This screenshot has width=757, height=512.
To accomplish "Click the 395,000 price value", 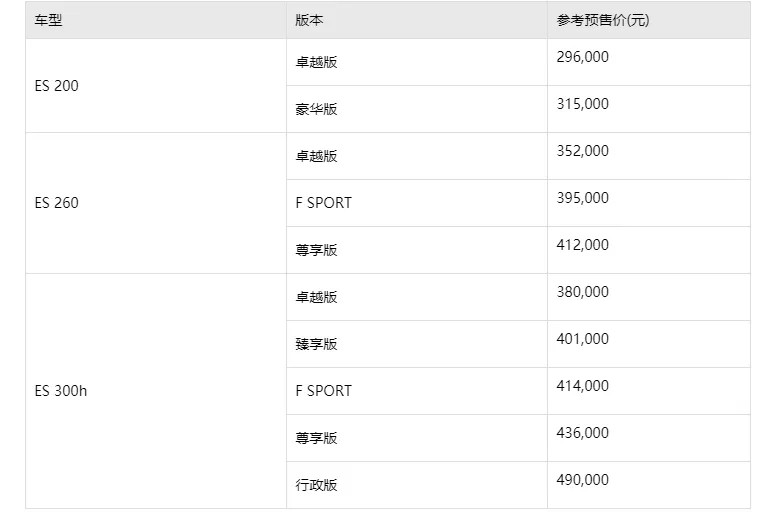I will (x=583, y=198).
